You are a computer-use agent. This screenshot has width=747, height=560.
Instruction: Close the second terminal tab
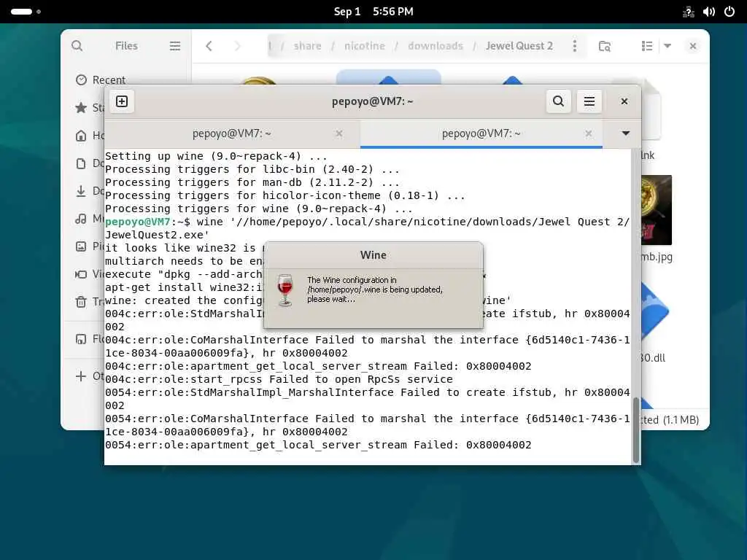click(589, 134)
